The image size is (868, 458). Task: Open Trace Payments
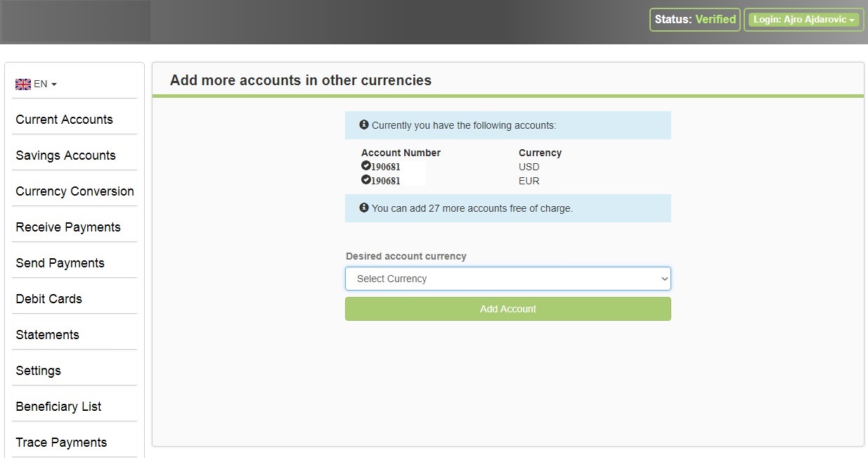[61, 443]
